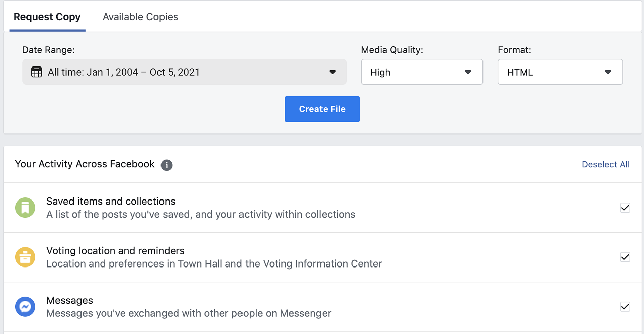Click the yellow Voting location ballot box icon

(x=25, y=257)
